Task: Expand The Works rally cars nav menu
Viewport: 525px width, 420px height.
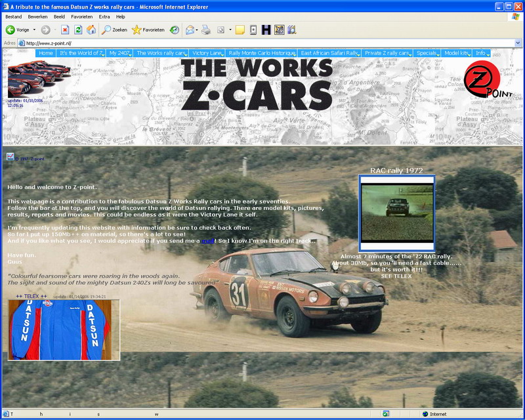Action: [161, 53]
